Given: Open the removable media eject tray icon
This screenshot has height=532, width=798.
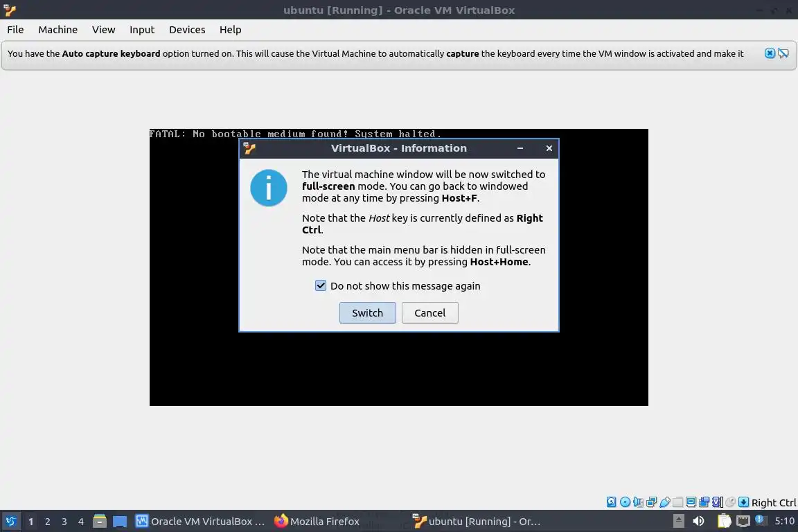Looking at the screenshot, I should click(x=678, y=521).
